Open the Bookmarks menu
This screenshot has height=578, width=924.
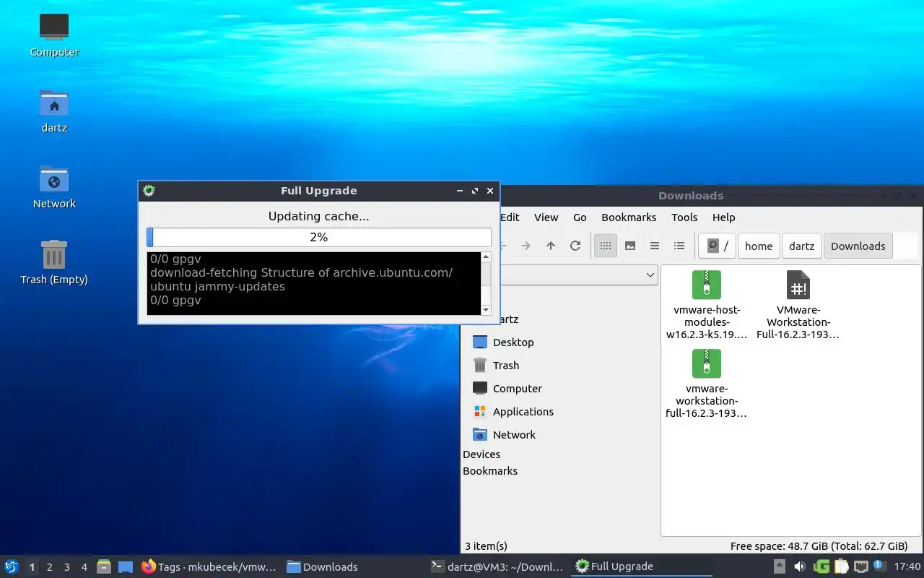point(629,217)
